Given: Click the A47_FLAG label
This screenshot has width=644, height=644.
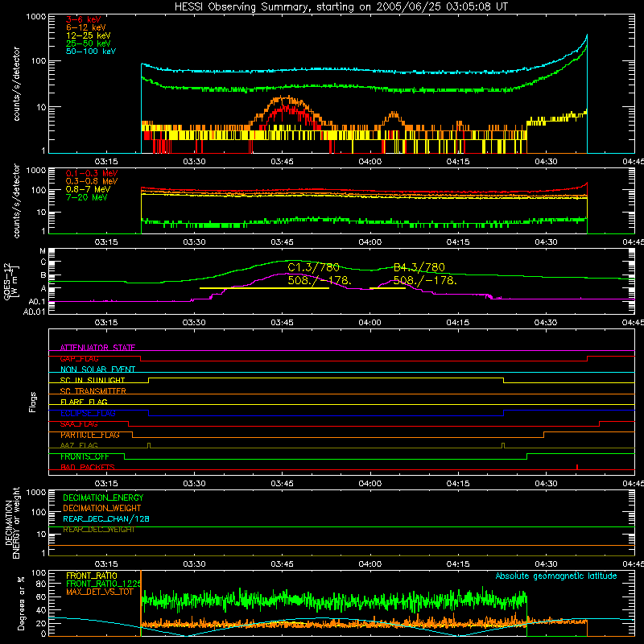Looking at the screenshot, I should tap(79, 445).
